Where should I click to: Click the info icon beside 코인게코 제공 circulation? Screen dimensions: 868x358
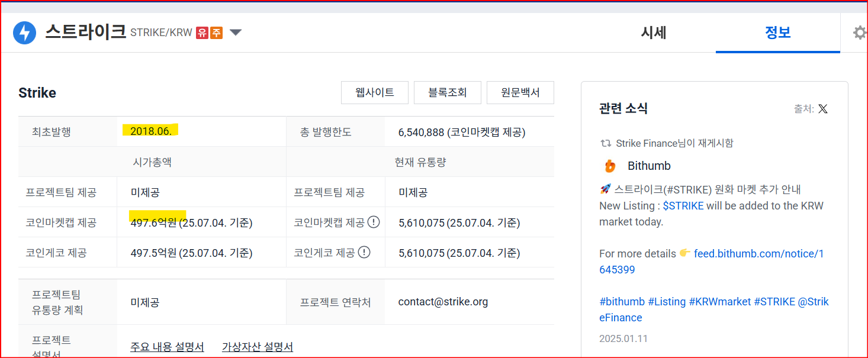tap(365, 252)
